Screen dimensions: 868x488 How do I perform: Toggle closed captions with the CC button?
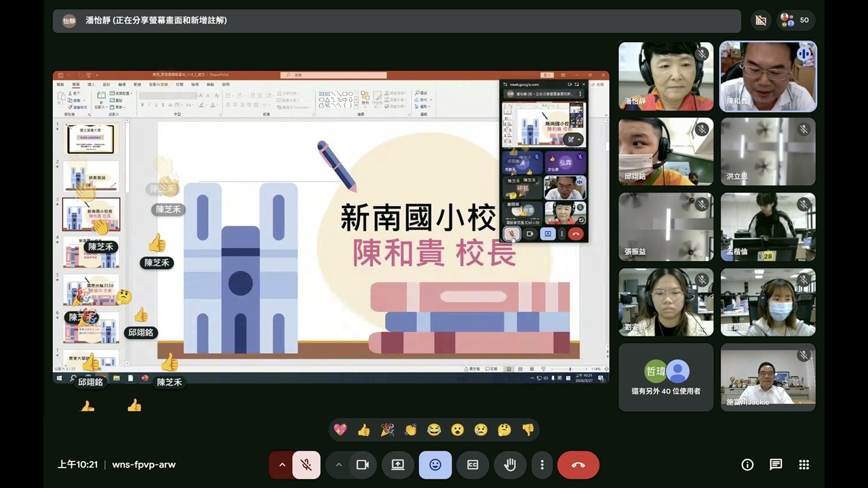click(473, 465)
